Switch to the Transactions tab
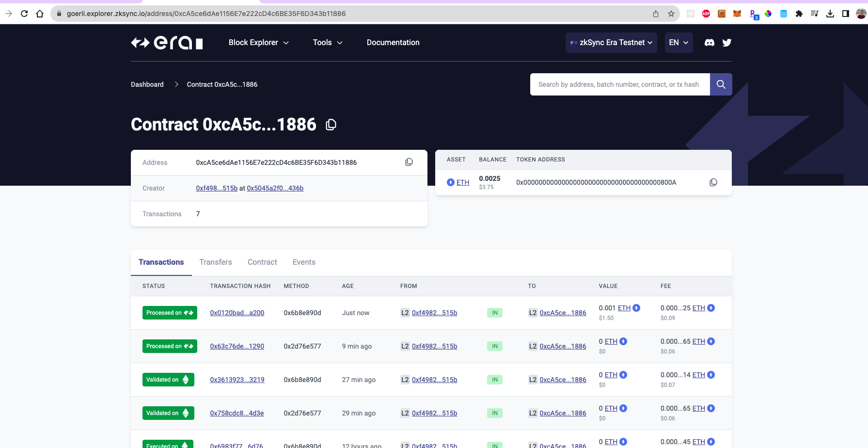 point(161,262)
